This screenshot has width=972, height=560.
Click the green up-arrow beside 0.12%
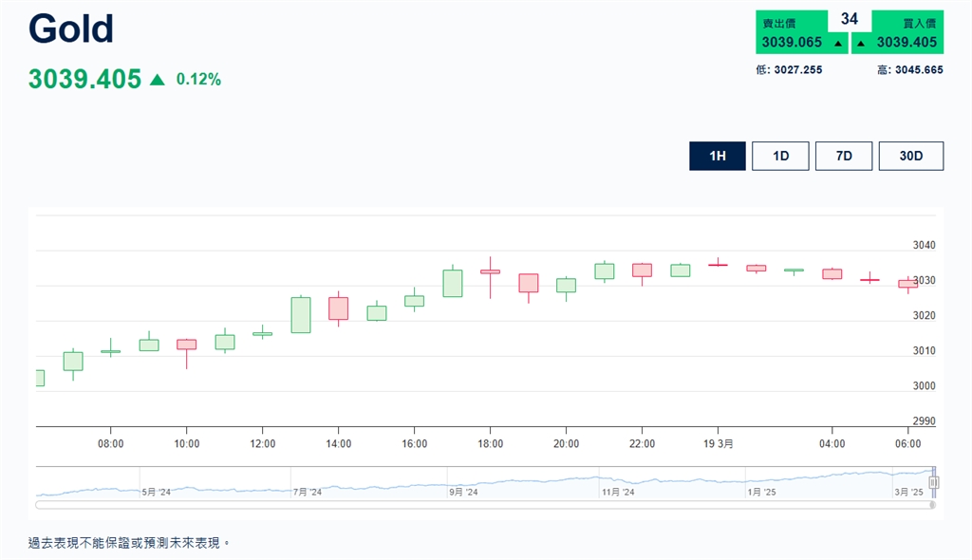(158, 80)
